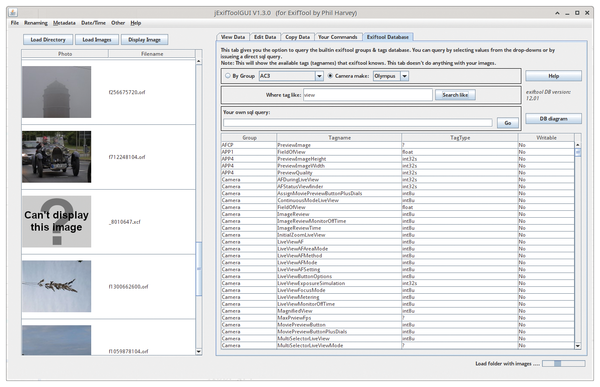Click the APP1 group cell

[249, 152]
